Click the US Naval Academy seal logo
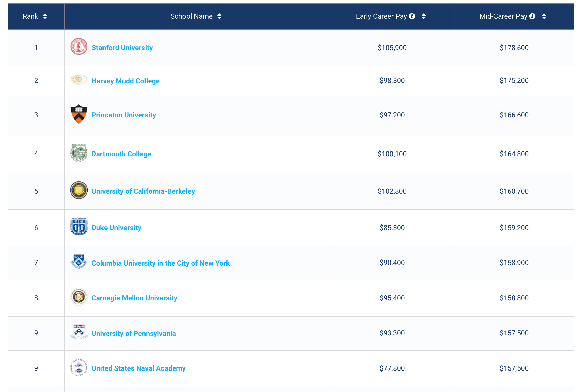 point(79,367)
